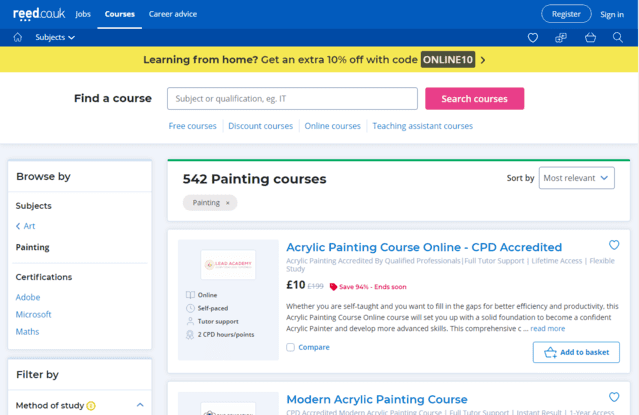This screenshot has height=415, width=639.
Task: Open saved courses heart icon in header
Action: 532,37
